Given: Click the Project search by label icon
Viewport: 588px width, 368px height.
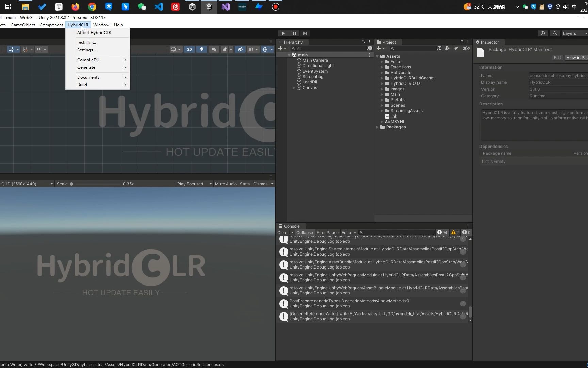Looking at the screenshot, I should pyautogui.click(x=456, y=48).
